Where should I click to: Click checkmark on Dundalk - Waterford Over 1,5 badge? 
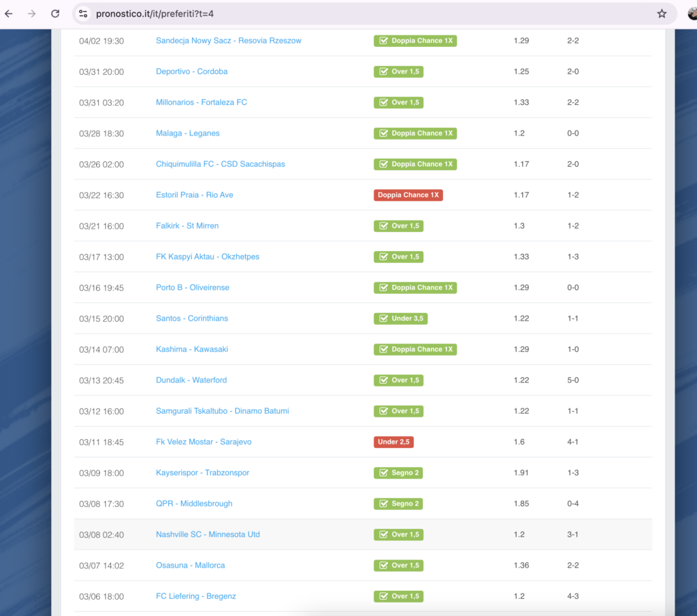383,380
